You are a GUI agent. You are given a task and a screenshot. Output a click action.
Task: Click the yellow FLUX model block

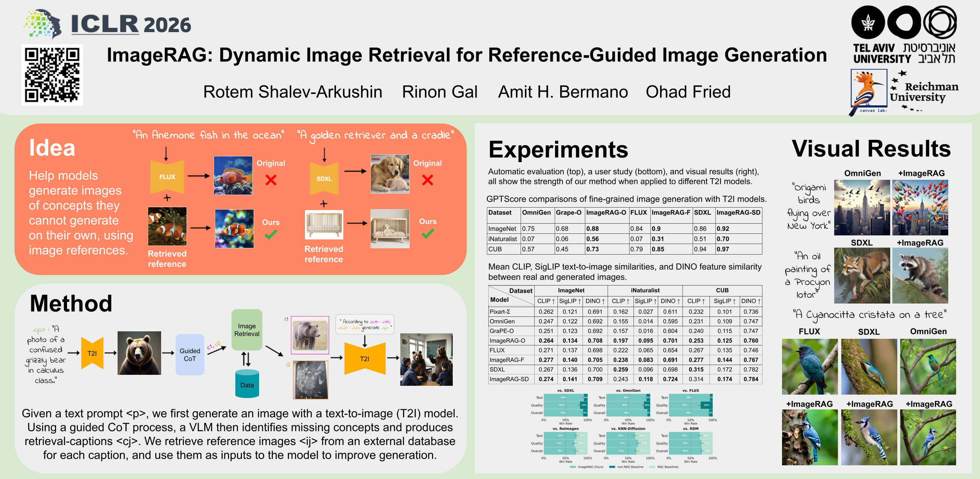click(167, 177)
